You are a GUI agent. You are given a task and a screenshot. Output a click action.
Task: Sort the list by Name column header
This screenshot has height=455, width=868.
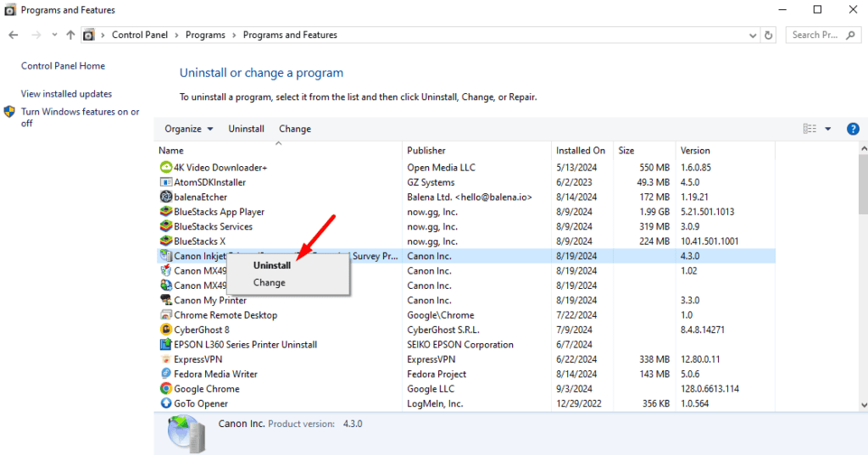click(278, 151)
